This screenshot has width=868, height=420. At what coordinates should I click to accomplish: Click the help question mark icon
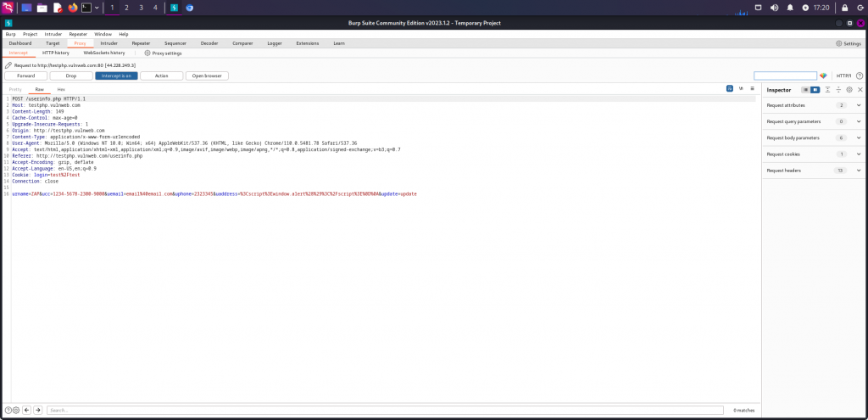pyautogui.click(x=860, y=76)
